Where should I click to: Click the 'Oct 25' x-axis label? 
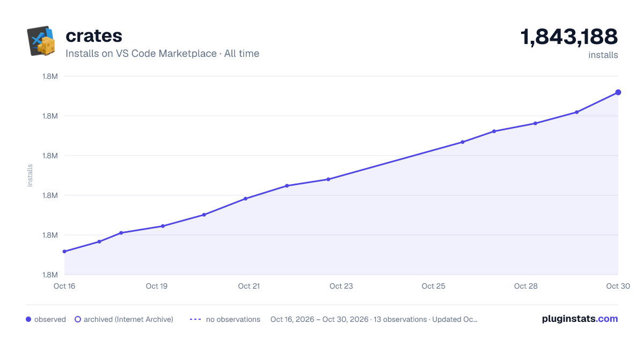click(x=434, y=286)
